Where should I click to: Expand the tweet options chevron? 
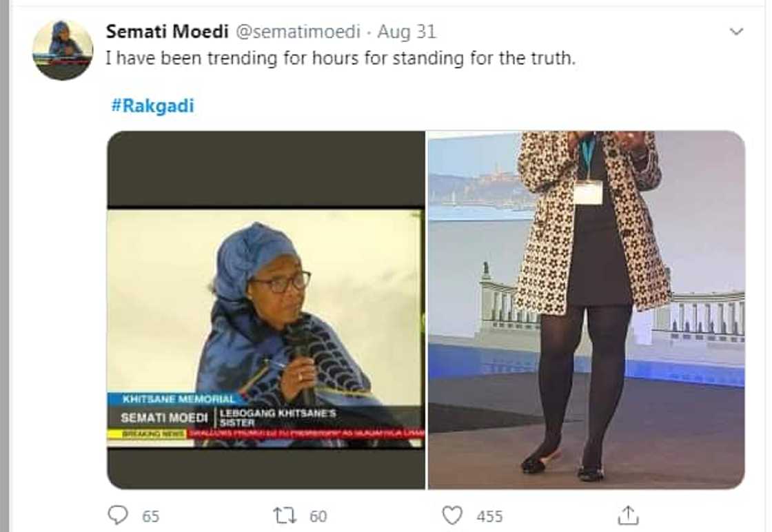tap(736, 32)
